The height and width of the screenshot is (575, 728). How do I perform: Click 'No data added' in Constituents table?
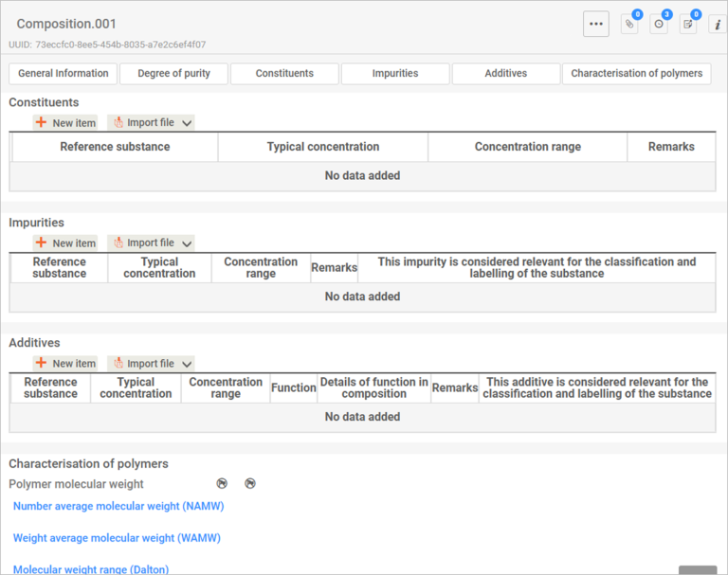[362, 175]
